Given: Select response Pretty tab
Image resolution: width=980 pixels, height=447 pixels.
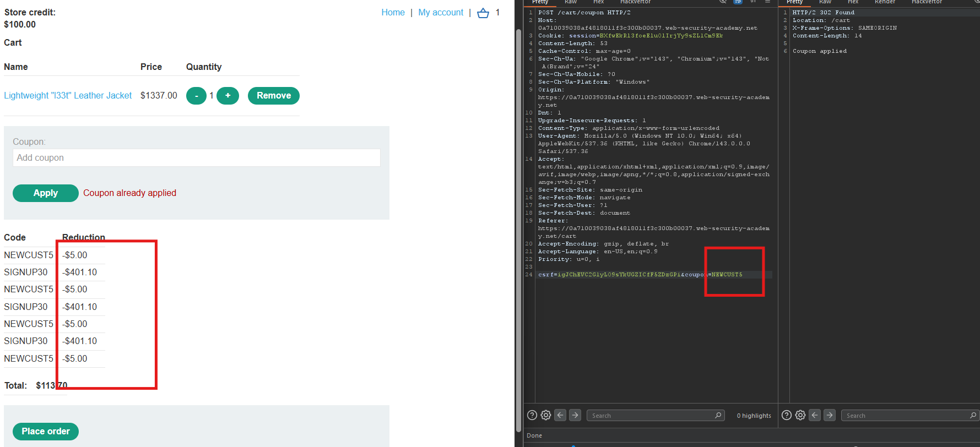Looking at the screenshot, I should 795,2.
